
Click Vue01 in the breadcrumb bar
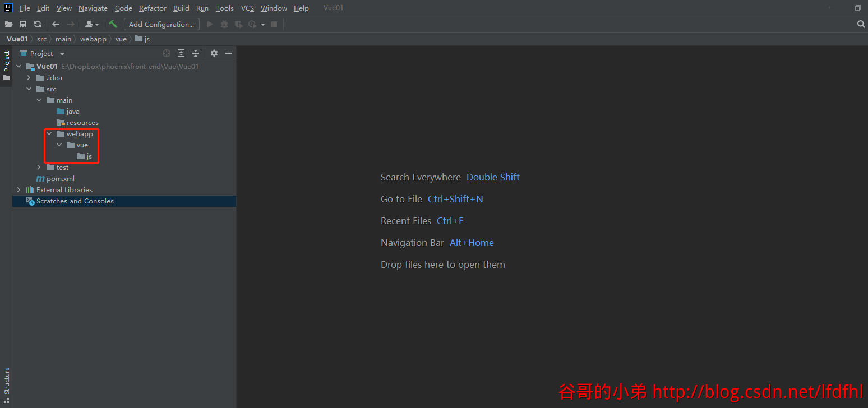pos(17,39)
